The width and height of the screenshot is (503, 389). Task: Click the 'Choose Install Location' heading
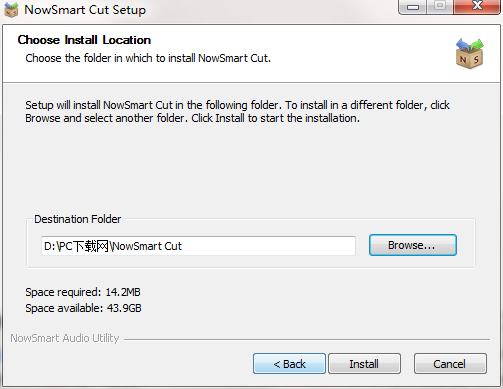tap(84, 40)
